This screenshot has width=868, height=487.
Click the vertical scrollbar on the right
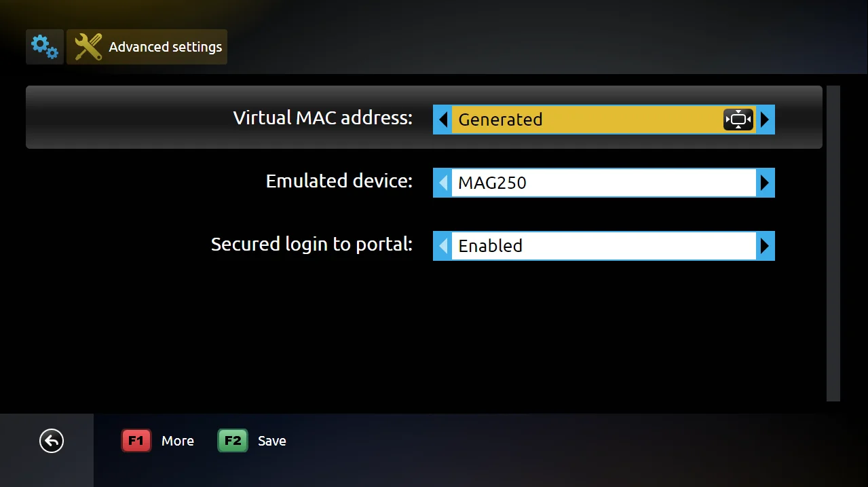tap(833, 243)
